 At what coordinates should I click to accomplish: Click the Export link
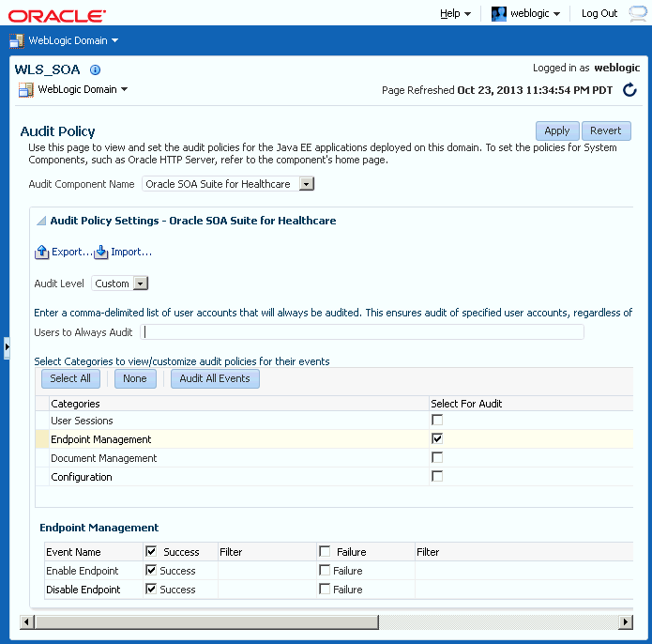pos(71,253)
